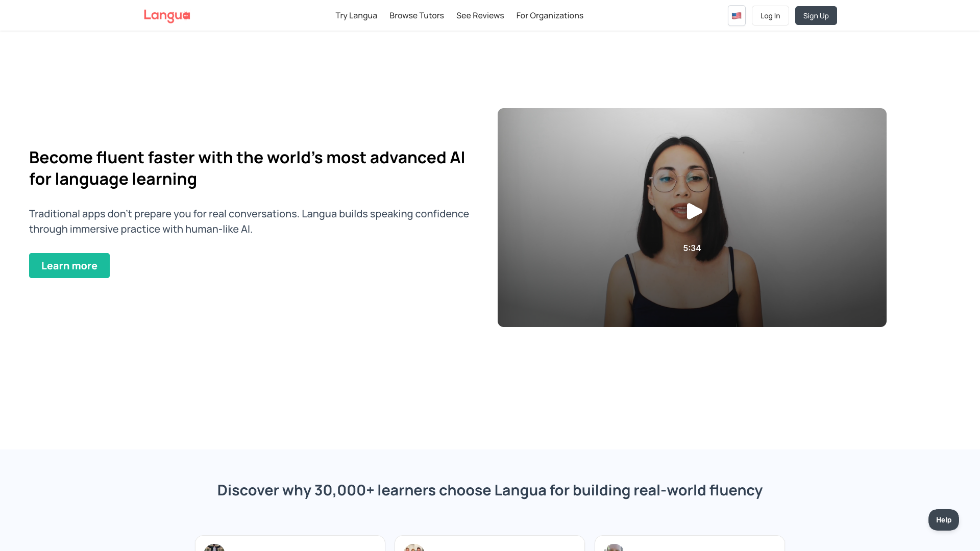The image size is (980, 551).
Task: Click the Langua logo
Action: point(167,16)
